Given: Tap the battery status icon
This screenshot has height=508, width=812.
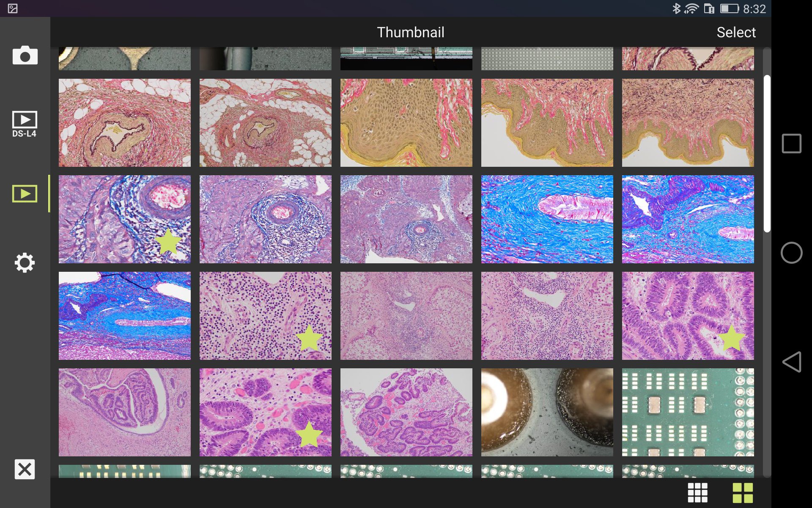Looking at the screenshot, I should click(729, 8).
